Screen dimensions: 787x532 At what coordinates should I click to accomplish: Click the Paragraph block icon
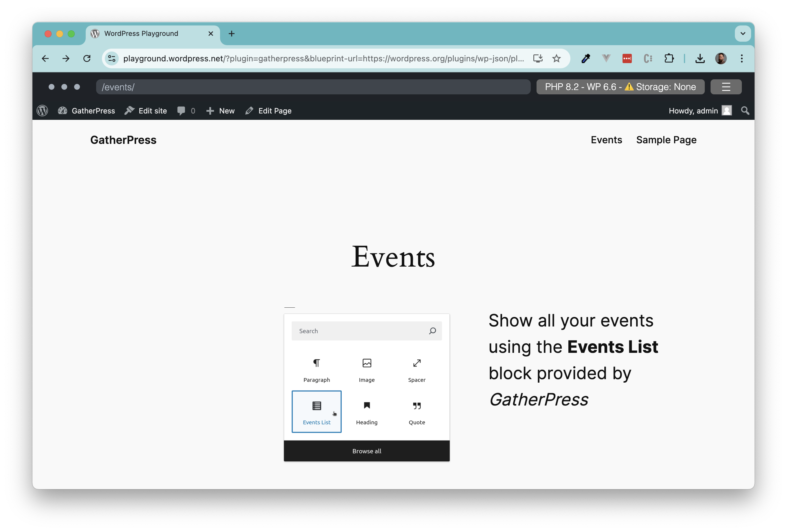[x=316, y=363]
